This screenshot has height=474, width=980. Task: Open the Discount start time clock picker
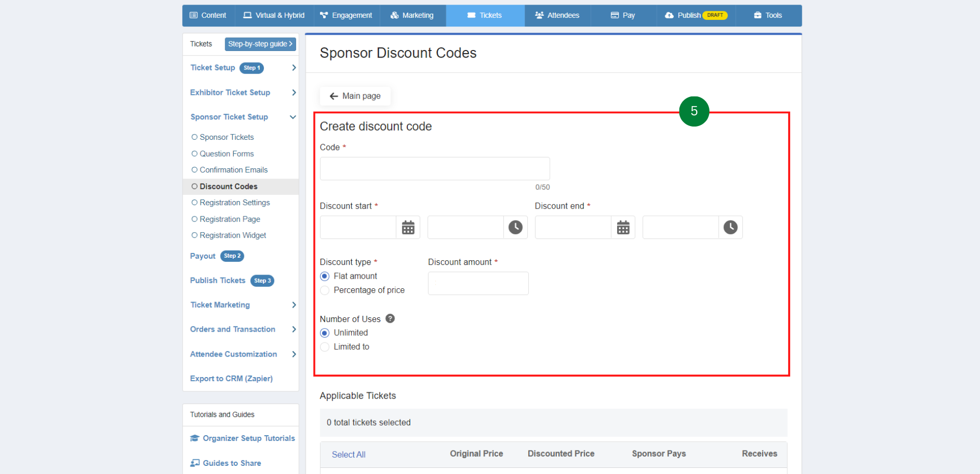tap(516, 228)
